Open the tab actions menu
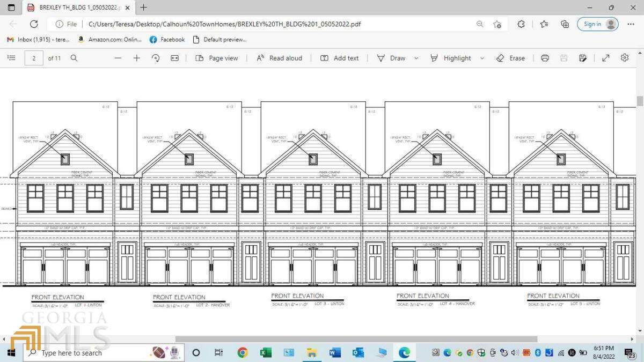 pos(11,8)
